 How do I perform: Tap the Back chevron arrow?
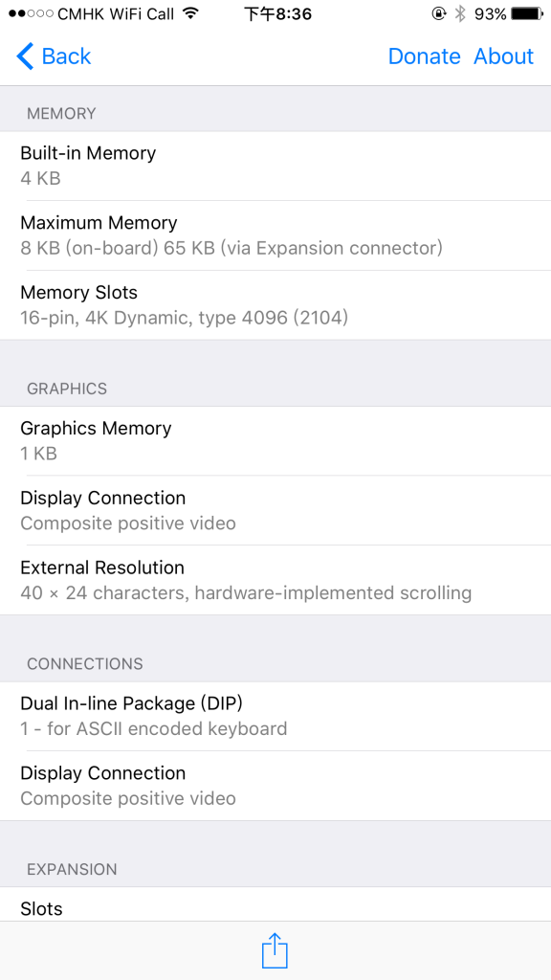pos(25,56)
